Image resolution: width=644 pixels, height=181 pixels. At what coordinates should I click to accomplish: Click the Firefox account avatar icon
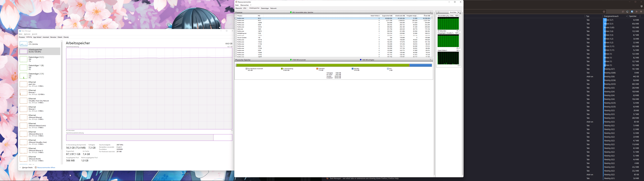[628, 12]
